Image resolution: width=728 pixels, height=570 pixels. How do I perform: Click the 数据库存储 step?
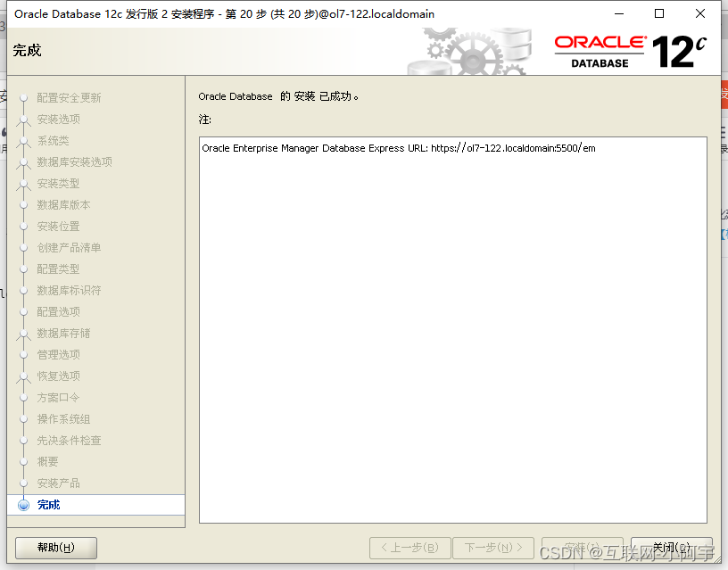click(x=63, y=333)
